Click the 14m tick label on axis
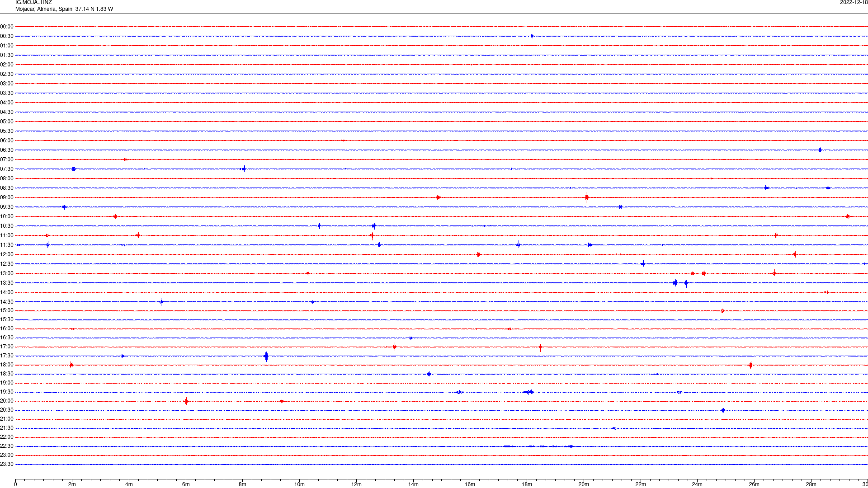This screenshot has width=868, height=488. click(413, 484)
